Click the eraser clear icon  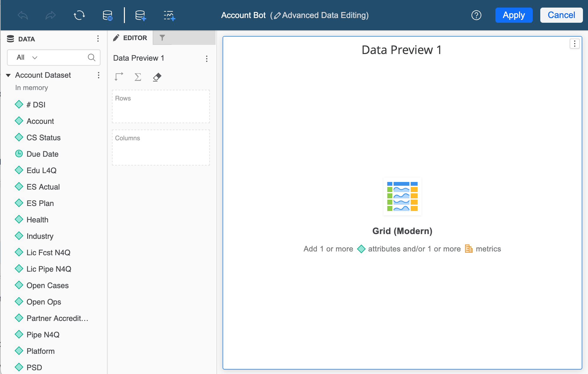pyautogui.click(x=157, y=77)
